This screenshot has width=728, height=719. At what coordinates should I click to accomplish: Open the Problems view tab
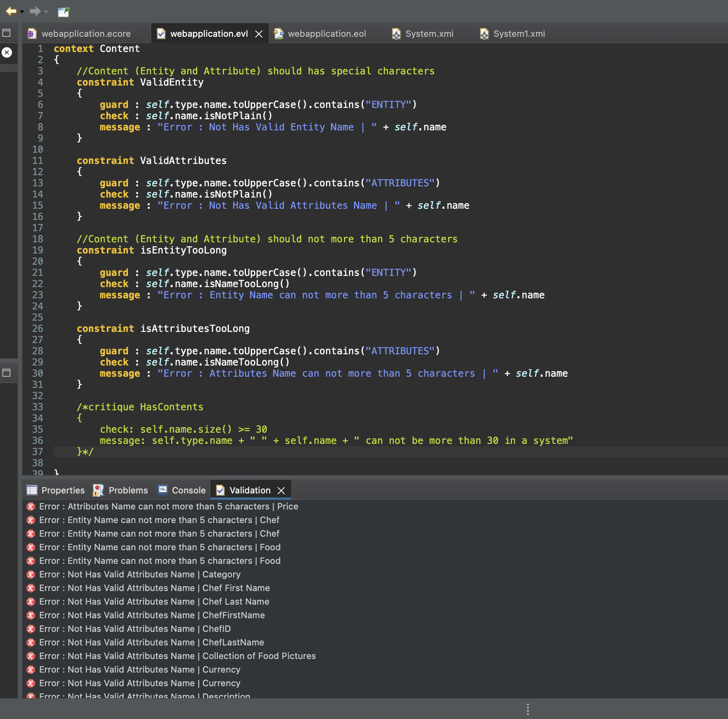pos(120,490)
